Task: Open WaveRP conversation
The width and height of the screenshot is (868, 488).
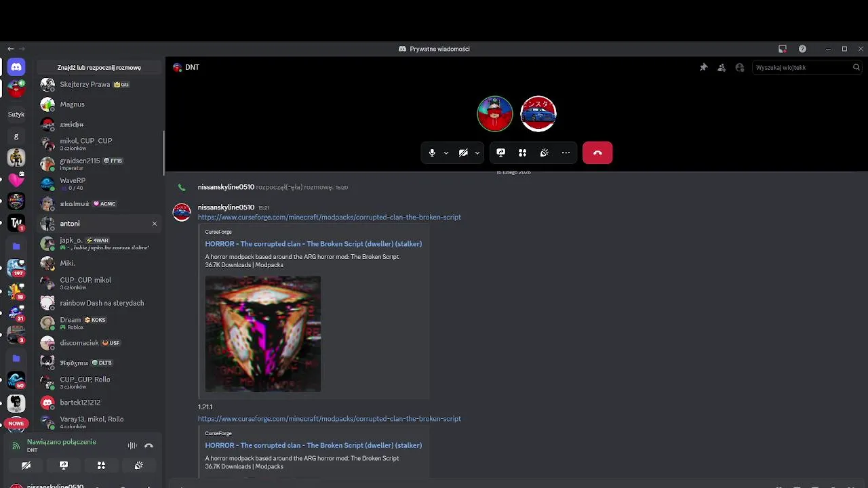Action: pyautogui.click(x=99, y=184)
